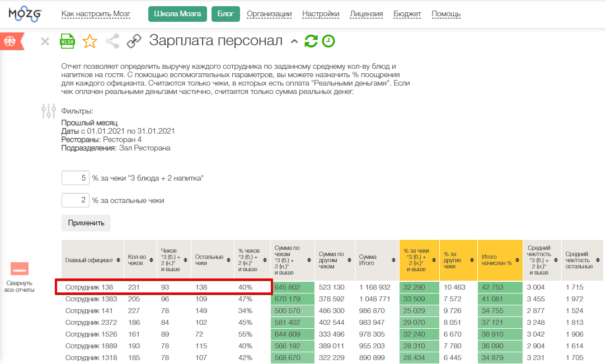
Task: Refresh the report with the green arrows
Action: (x=311, y=41)
